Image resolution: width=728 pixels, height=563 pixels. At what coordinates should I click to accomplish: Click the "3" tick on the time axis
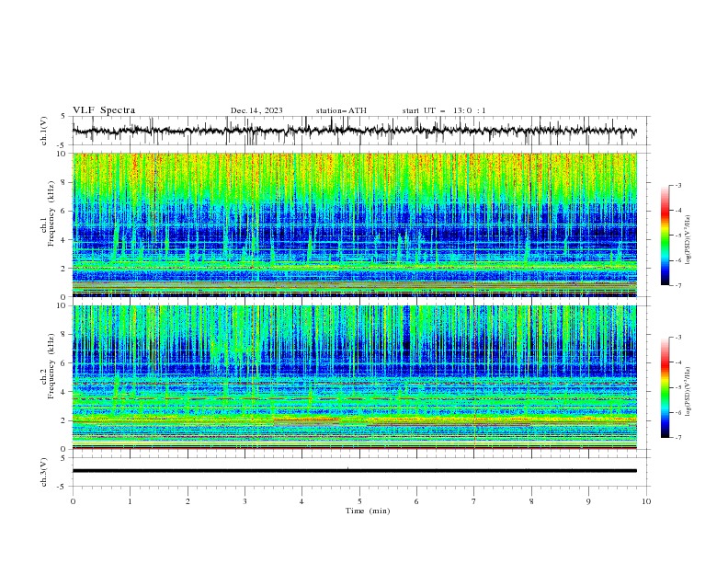point(245,501)
